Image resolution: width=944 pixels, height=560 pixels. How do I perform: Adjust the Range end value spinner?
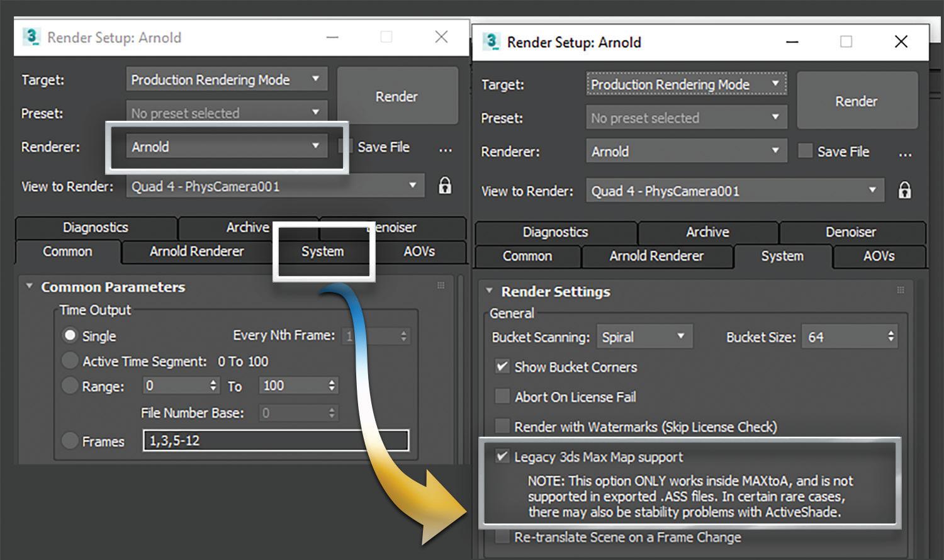point(332,385)
